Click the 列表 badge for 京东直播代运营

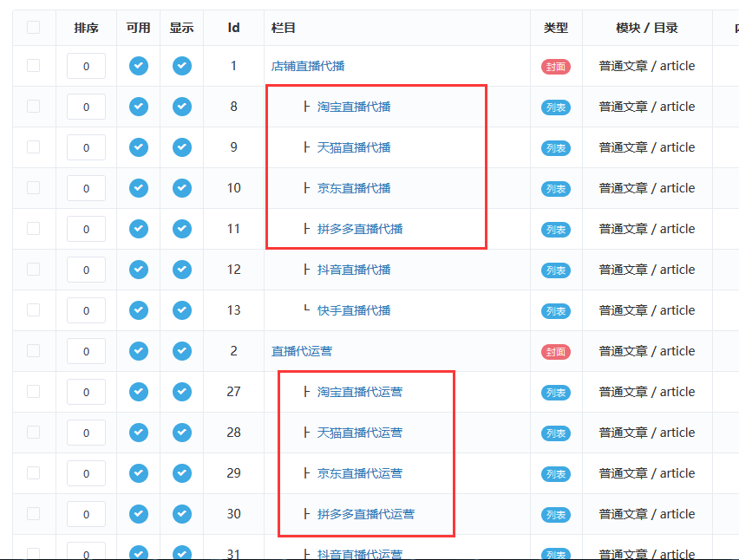click(556, 474)
